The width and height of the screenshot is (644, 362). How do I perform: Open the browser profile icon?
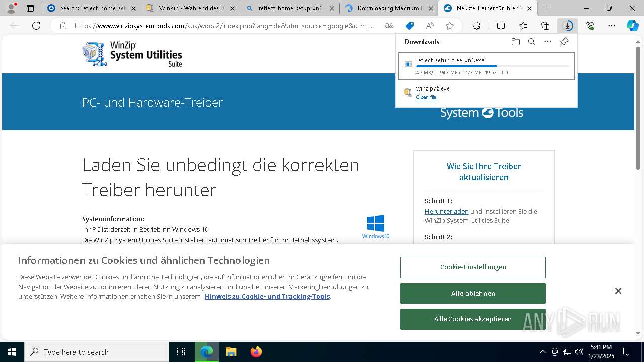pos(11,8)
